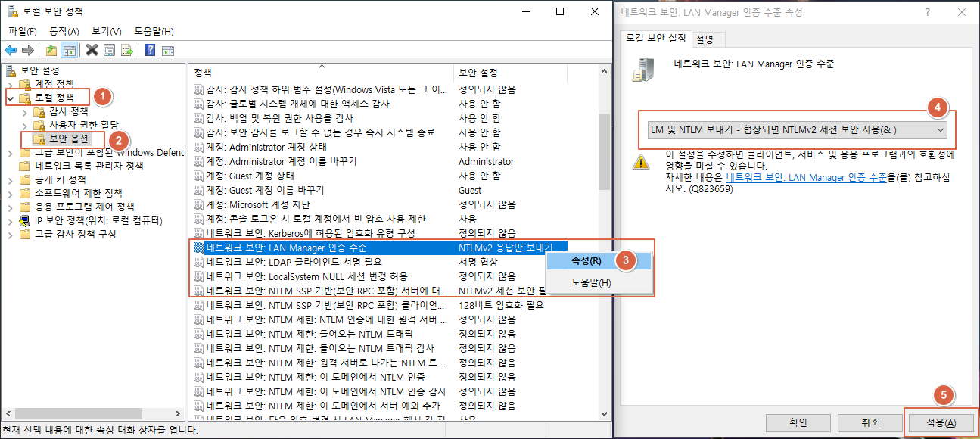Image resolution: width=980 pixels, height=439 pixels.
Task: Collapse the 로컬 정책 tree node
Action: pyautogui.click(x=10, y=98)
